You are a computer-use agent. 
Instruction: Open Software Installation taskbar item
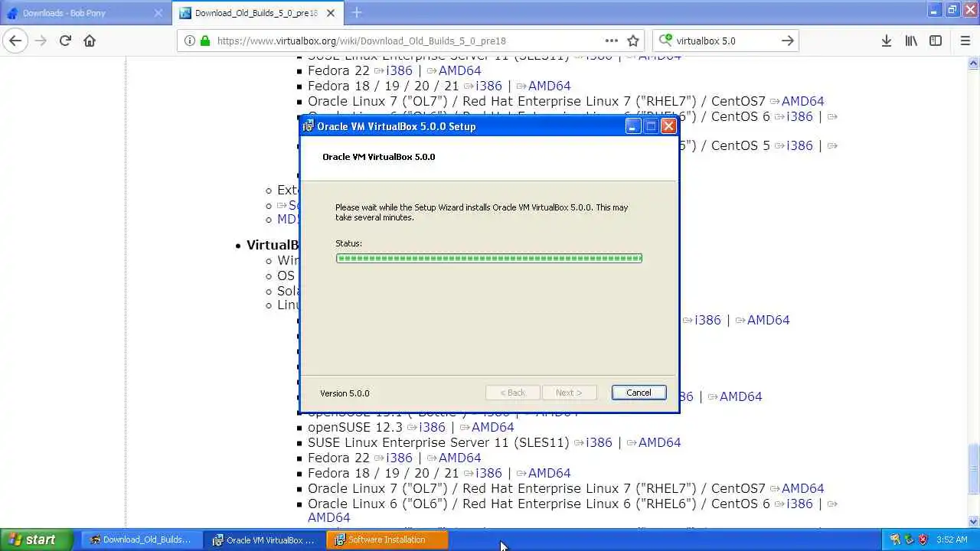click(387, 540)
